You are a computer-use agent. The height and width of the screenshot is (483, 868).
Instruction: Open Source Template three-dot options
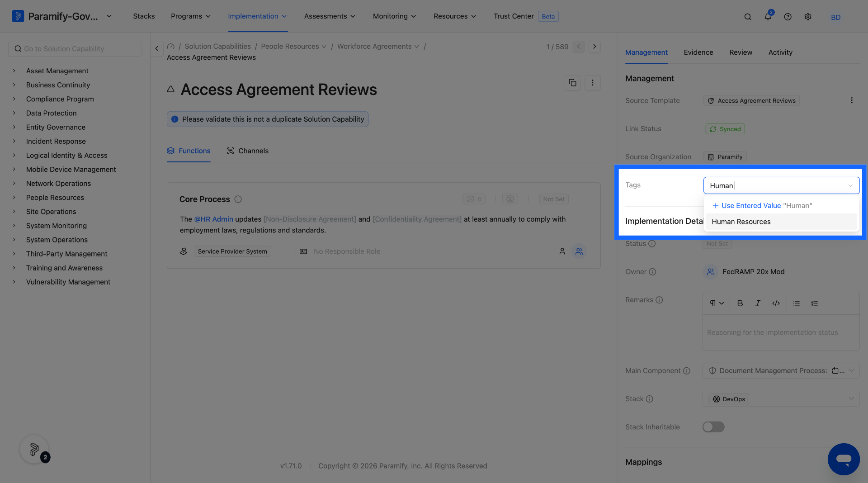point(852,100)
